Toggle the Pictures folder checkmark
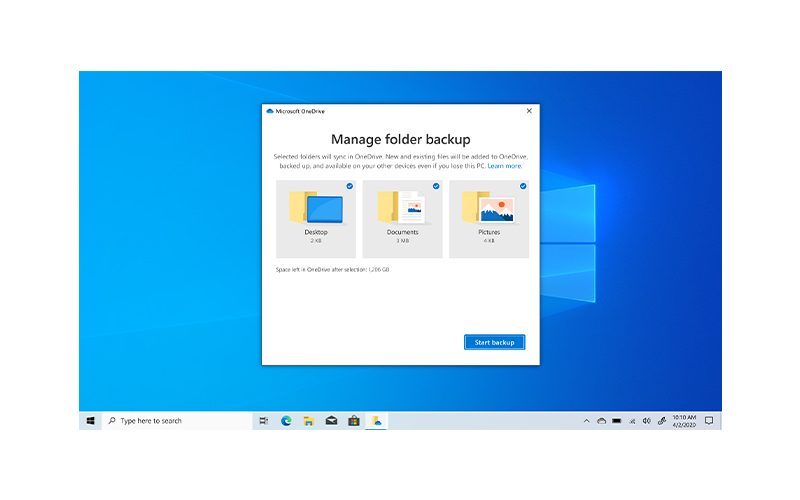800x500 pixels. [x=522, y=186]
